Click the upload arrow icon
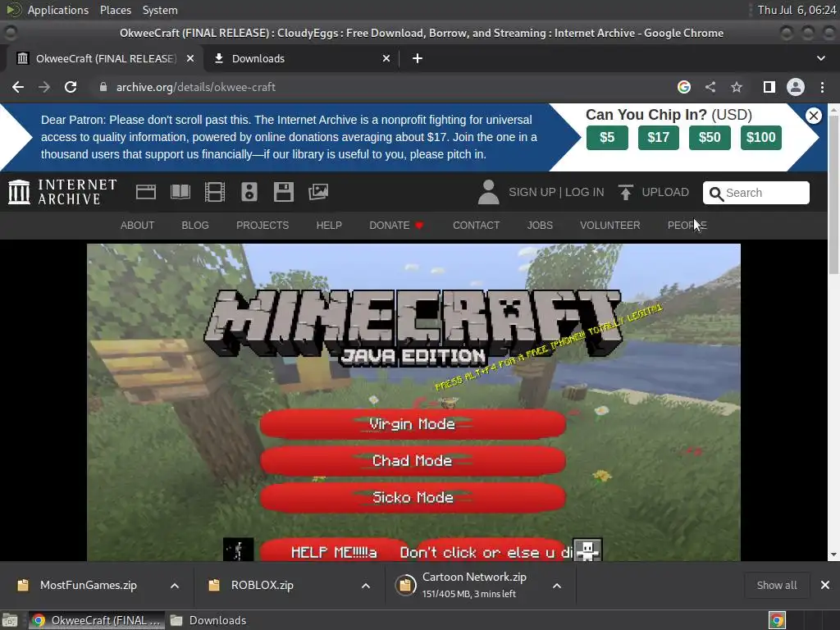This screenshot has height=630, width=840. pos(625,192)
